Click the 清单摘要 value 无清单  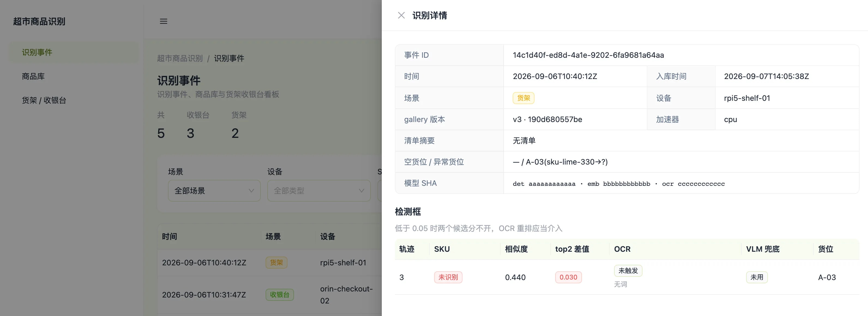pyautogui.click(x=524, y=141)
